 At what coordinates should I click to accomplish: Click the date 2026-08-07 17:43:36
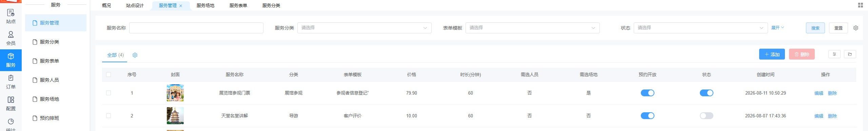tap(766, 116)
